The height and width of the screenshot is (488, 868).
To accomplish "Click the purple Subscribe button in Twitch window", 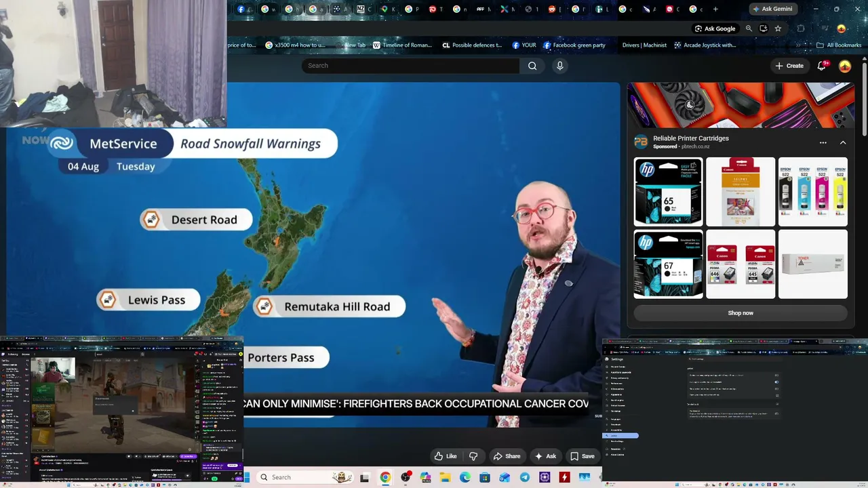I will [x=188, y=457].
